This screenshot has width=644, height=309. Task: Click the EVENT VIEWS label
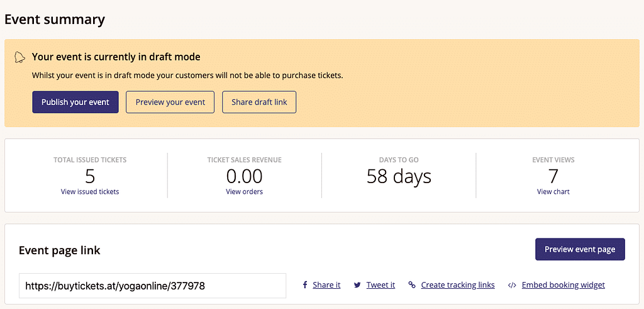coord(553,160)
